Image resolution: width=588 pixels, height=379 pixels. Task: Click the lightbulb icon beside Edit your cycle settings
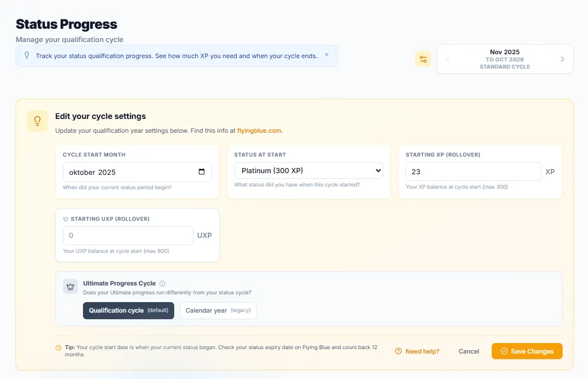click(38, 121)
